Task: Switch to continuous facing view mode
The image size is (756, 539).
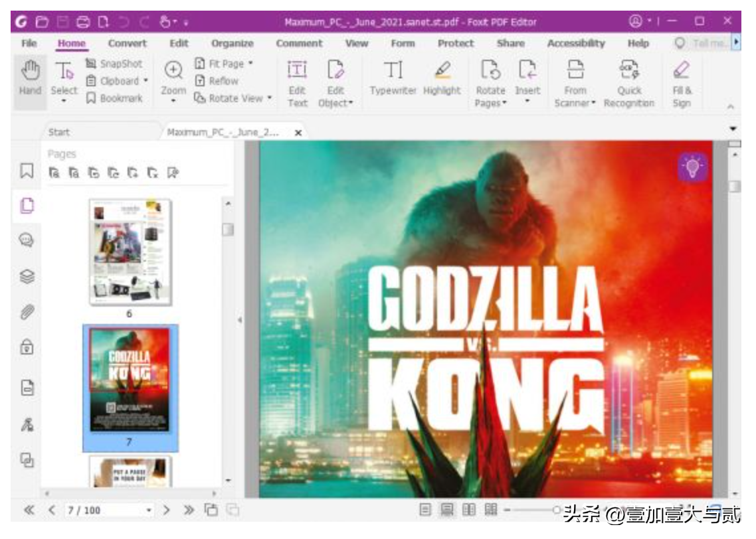Action: pos(491,510)
